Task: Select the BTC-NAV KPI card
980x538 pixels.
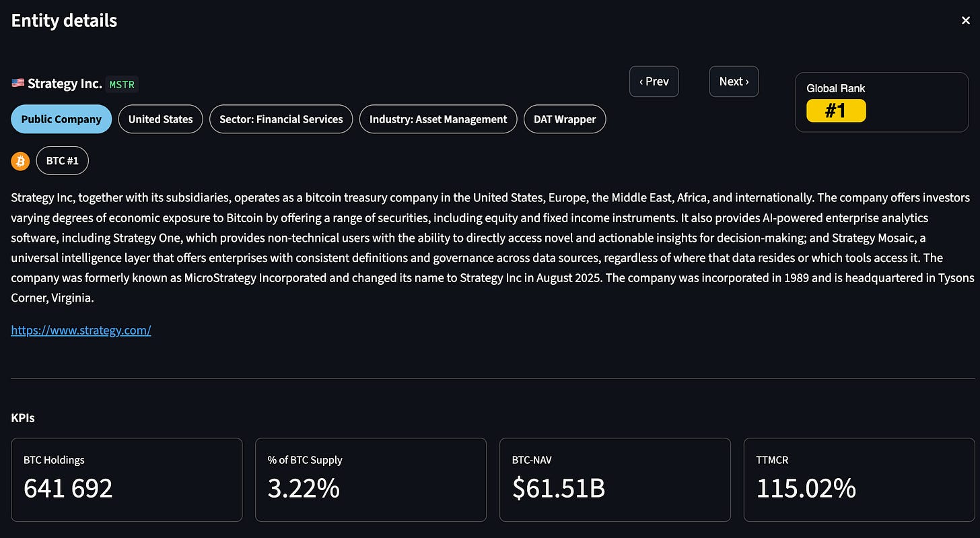Action: (615, 479)
